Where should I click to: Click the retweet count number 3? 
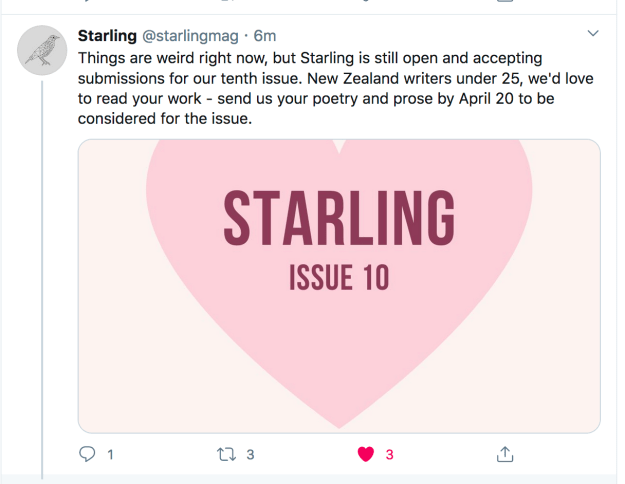(250, 454)
